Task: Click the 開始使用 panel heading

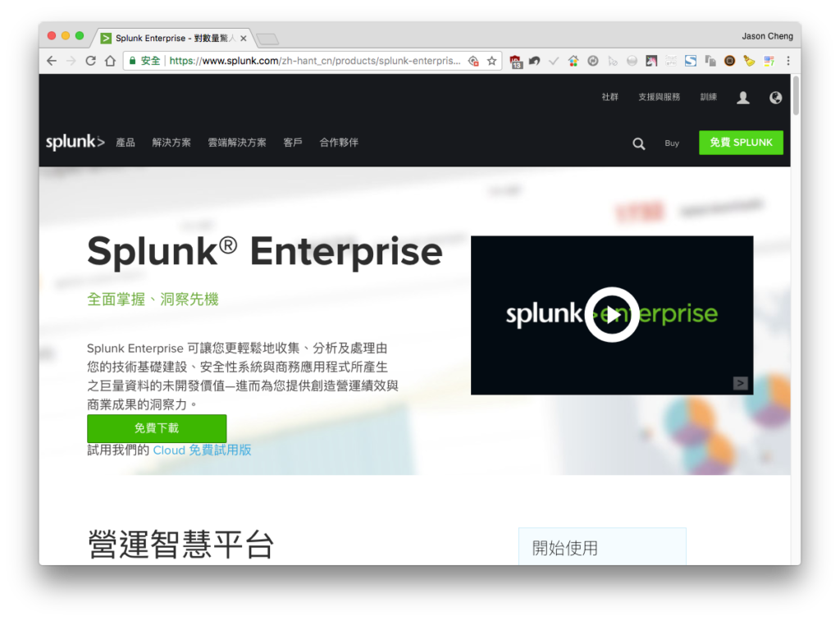Action: click(x=564, y=548)
